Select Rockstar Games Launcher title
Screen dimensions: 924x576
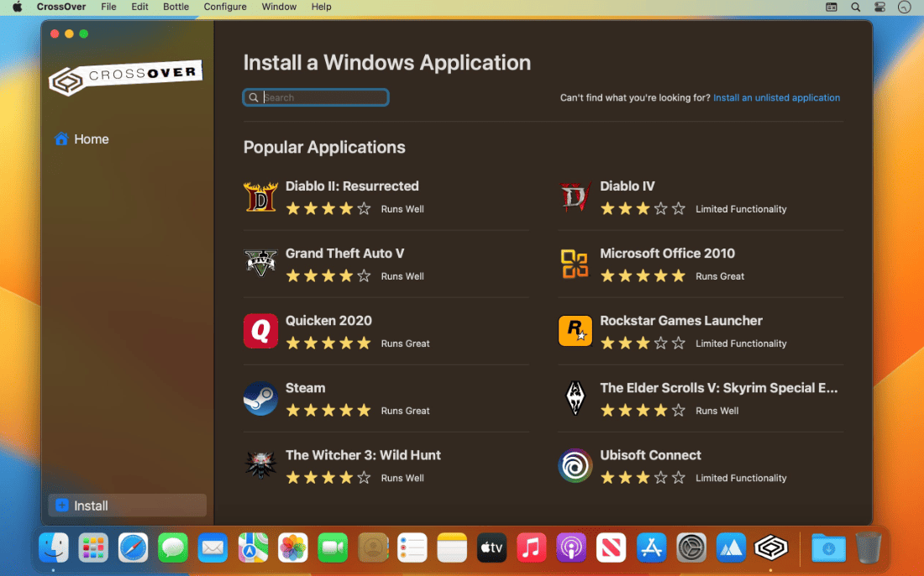[680, 321]
